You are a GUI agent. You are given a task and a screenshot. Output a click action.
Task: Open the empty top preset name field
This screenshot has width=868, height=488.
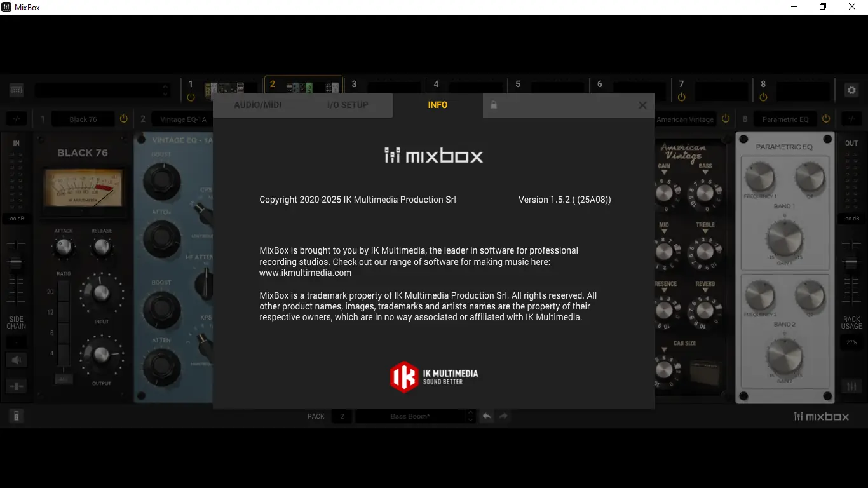(98, 90)
